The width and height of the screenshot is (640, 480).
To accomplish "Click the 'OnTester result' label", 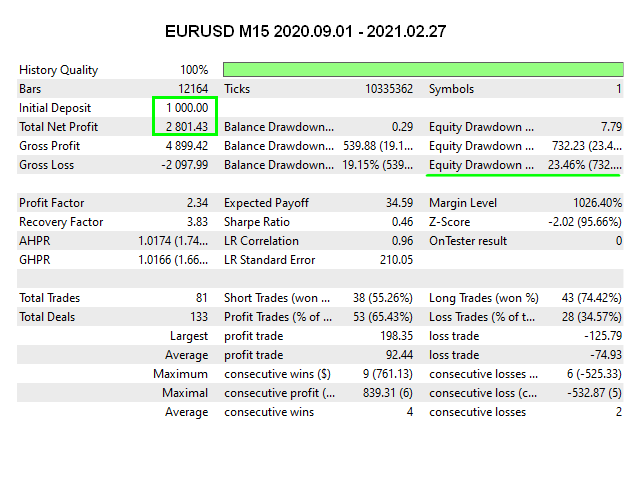I will pyautogui.click(x=468, y=241).
